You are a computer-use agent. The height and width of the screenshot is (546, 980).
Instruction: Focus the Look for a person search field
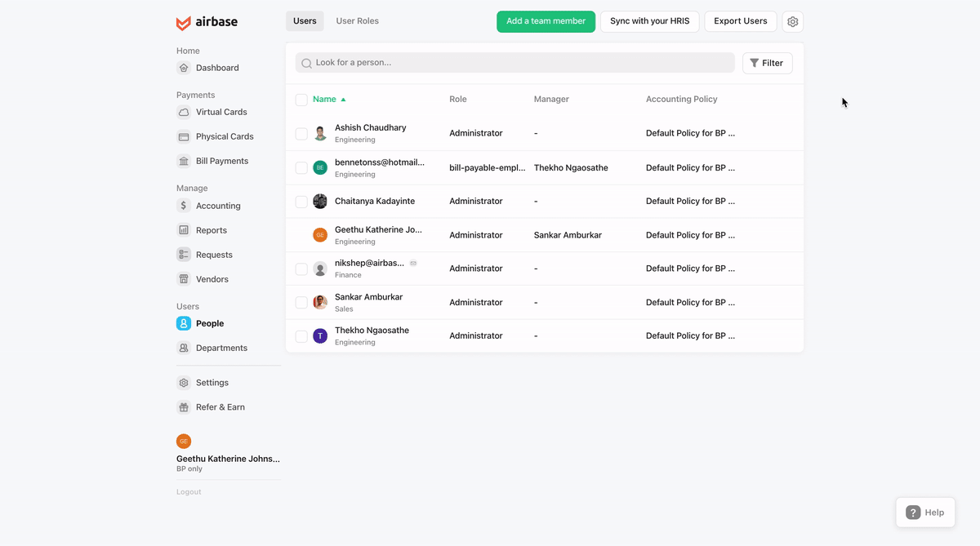(x=515, y=63)
